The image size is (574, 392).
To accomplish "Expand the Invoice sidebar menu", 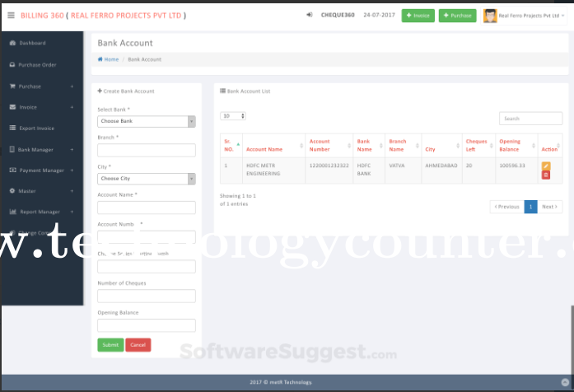I will [x=42, y=107].
